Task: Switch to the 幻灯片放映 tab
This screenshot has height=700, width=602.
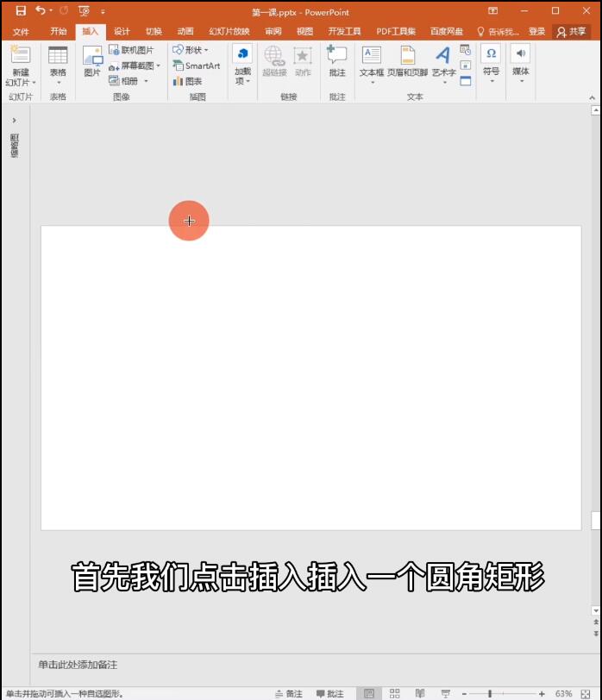Action: (x=229, y=31)
